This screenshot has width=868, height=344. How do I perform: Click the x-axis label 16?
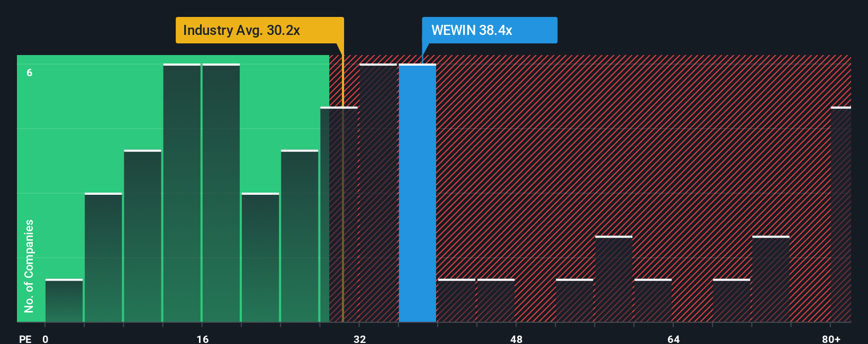203,339
